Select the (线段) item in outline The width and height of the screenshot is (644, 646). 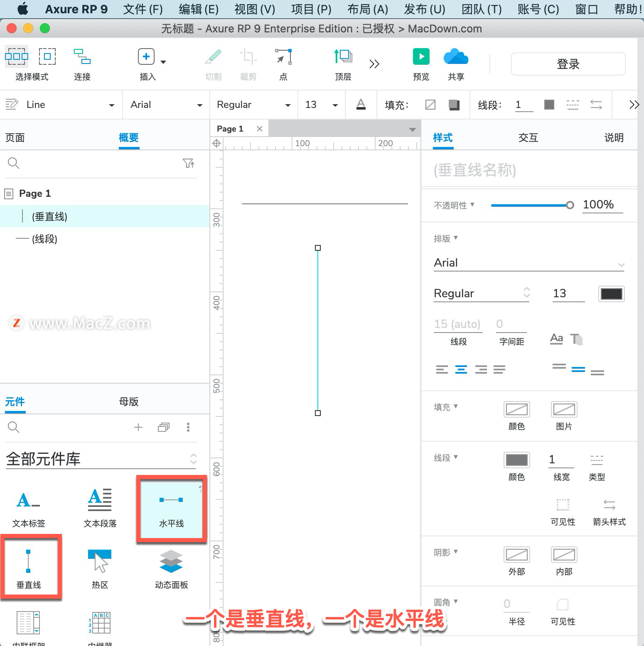(x=104, y=239)
